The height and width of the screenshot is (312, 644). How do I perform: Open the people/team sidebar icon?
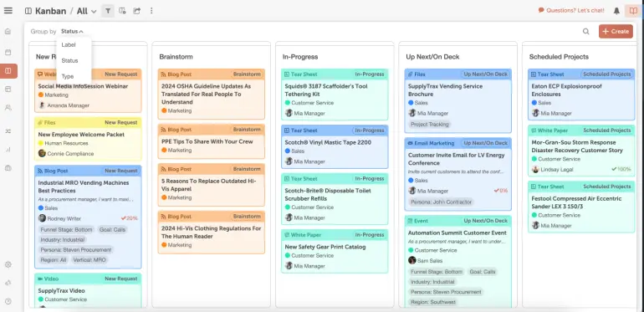pos(8,108)
